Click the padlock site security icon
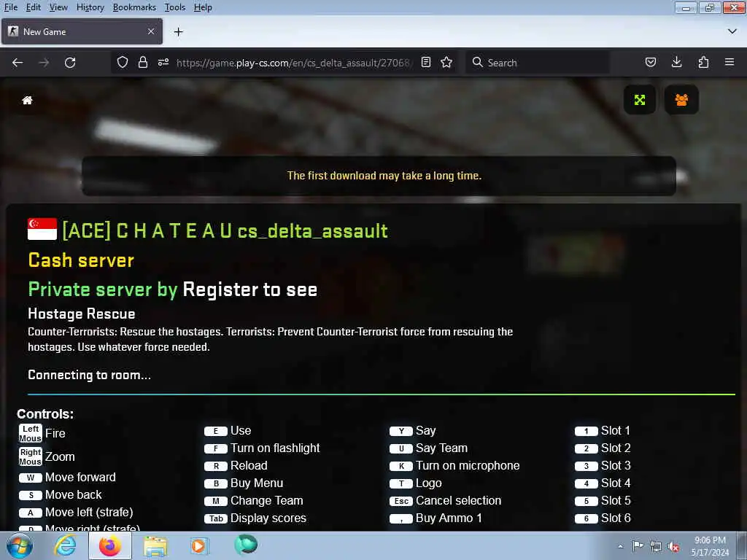Viewport: 747px width, 560px height. pyautogui.click(x=142, y=63)
